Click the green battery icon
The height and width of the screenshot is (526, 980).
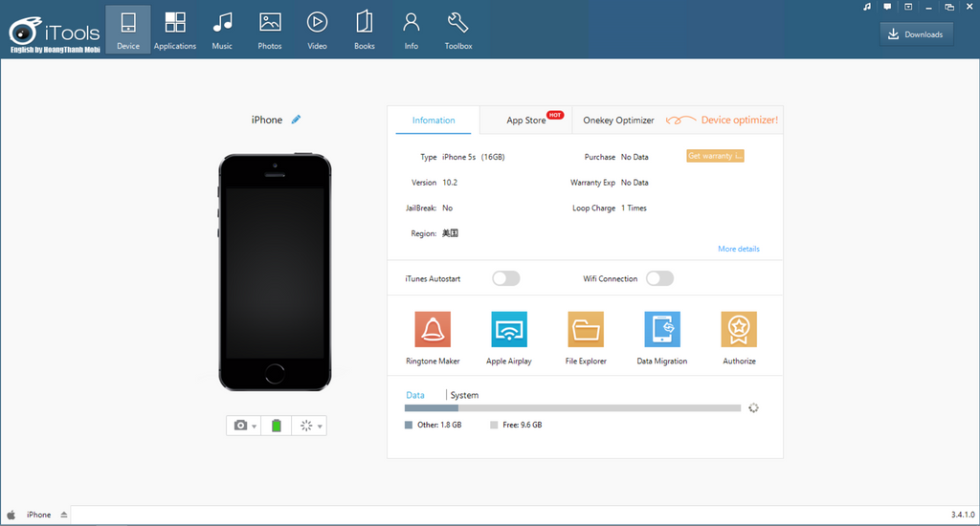pos(277,426)
